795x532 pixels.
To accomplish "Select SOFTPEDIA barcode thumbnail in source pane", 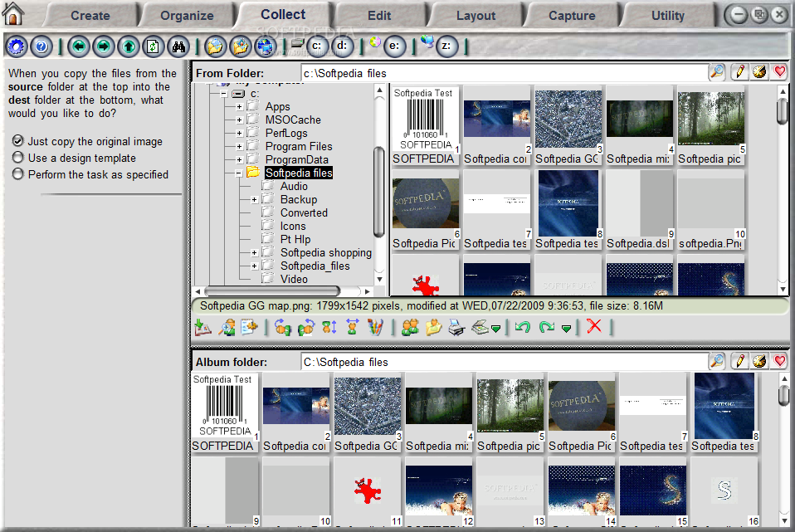I will 426,124.
